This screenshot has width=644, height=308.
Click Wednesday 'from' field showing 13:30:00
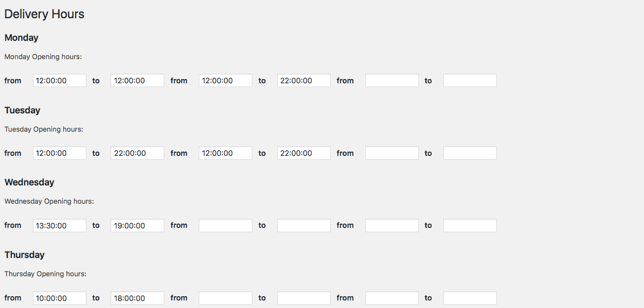click(x=59, y=226)
